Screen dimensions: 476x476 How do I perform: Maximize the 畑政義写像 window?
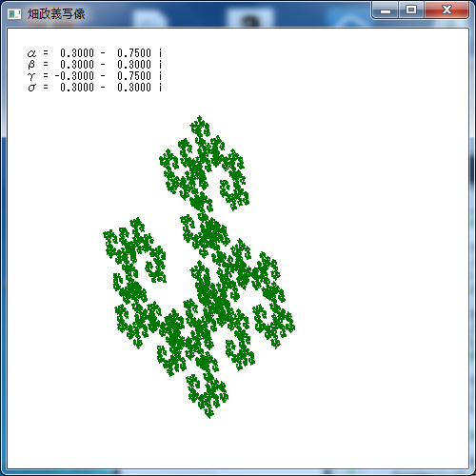(411, 10)
